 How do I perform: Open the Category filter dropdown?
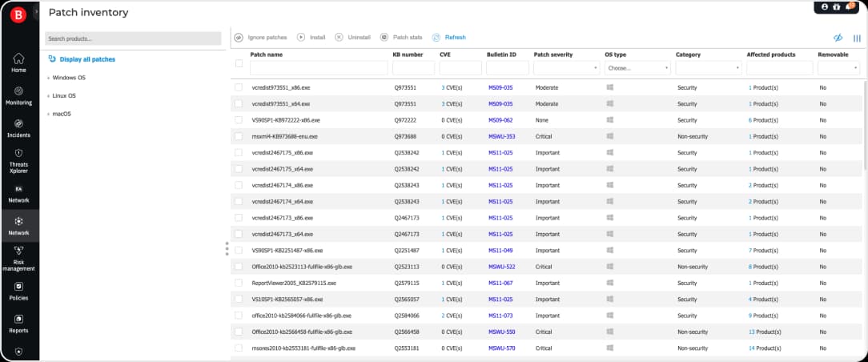(709, 68)
